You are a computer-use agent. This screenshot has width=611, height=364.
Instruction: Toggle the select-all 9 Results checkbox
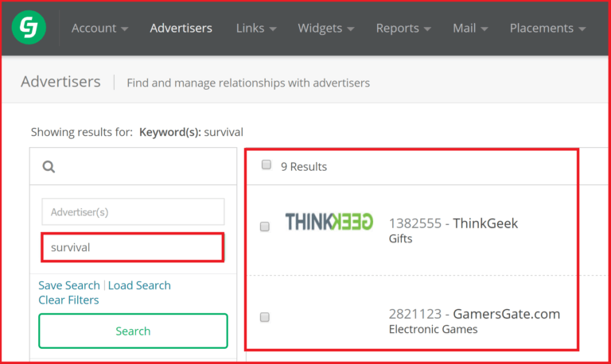[x=267, y=165]
